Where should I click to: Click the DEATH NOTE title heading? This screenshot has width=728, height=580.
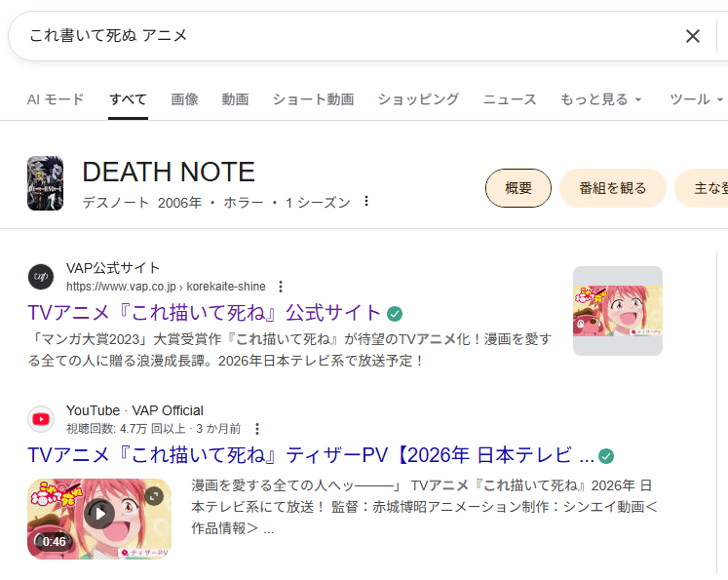click(169, 172)
